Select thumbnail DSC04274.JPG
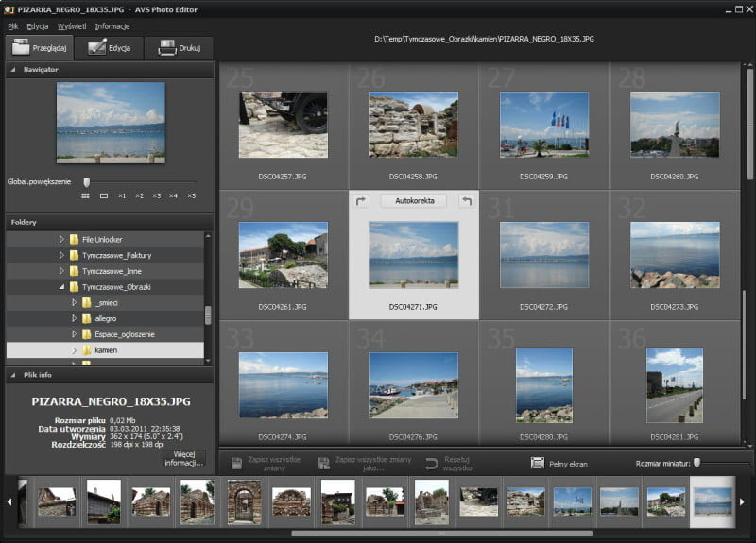This screenshot has width=756, height=543. click(x=283, y=385)
